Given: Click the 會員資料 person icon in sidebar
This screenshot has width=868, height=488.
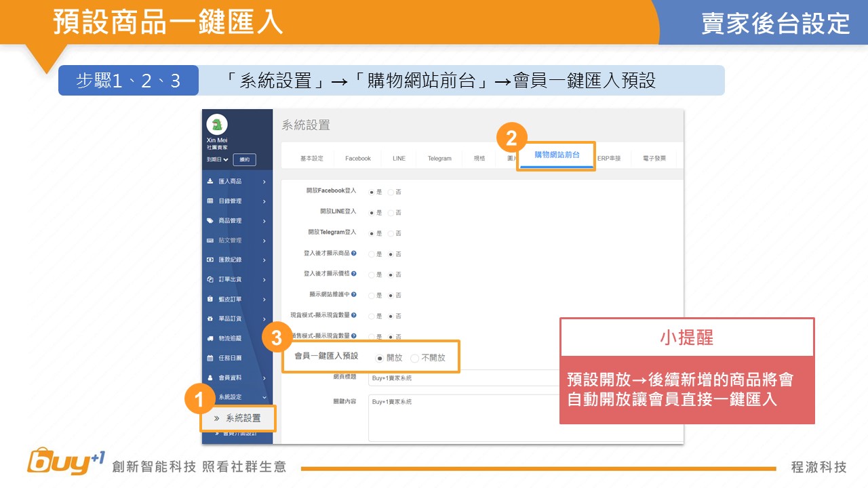Looking at the screenshot, I should pyautogui.click(x=210, y=378).
